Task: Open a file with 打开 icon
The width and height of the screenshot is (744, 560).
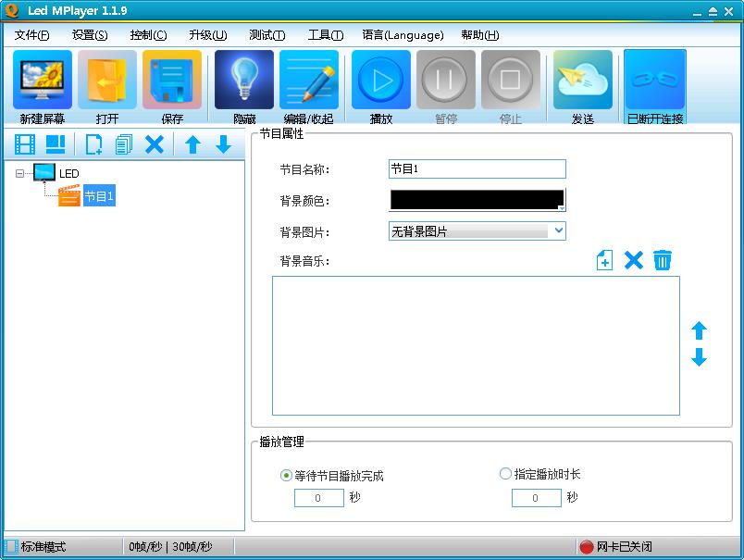Action: tap(107, 80)
